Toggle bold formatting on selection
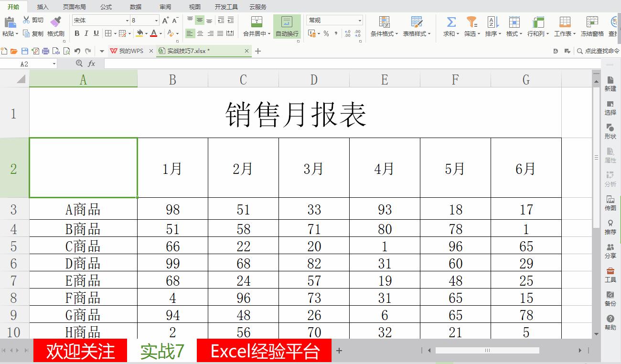Screen dimensions: 621x364 click(76, 33)
